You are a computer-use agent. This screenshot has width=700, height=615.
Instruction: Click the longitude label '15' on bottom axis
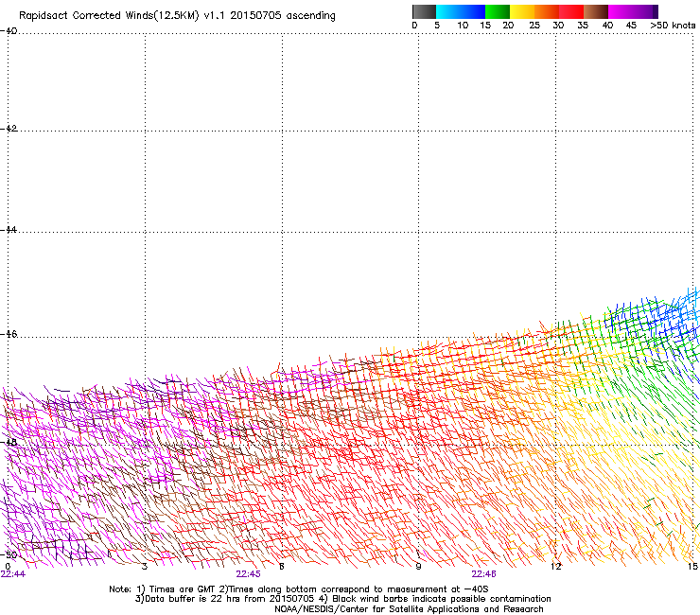click(692, 567)
